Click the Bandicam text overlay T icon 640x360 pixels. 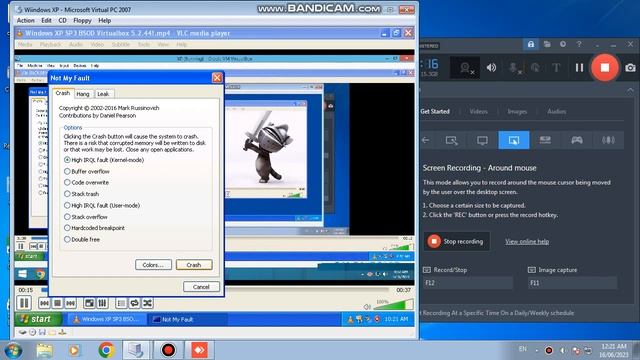[556, 68]
